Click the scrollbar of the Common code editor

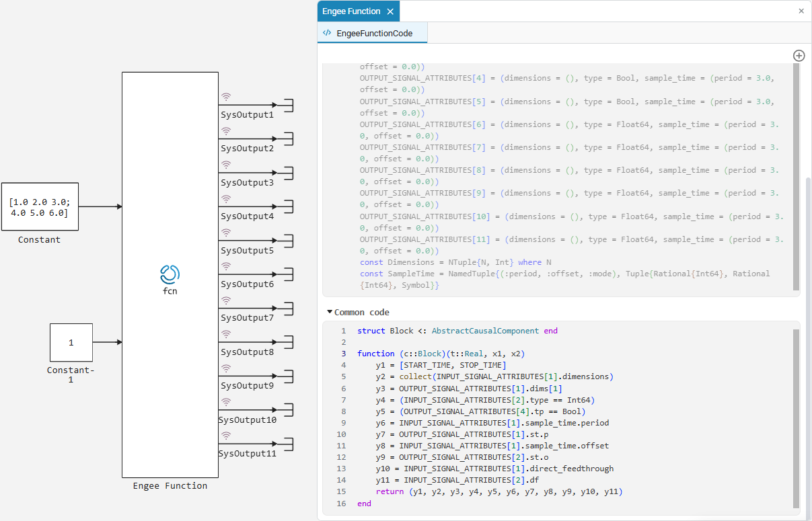click(797, 419)
